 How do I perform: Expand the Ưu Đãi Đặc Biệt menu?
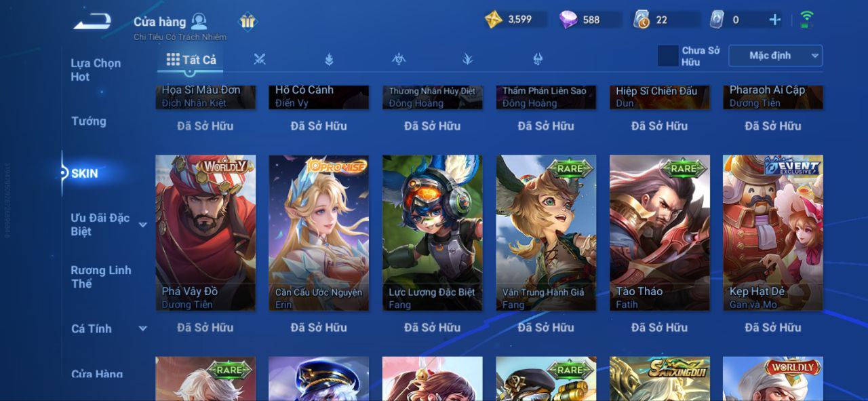coord(142,225)
